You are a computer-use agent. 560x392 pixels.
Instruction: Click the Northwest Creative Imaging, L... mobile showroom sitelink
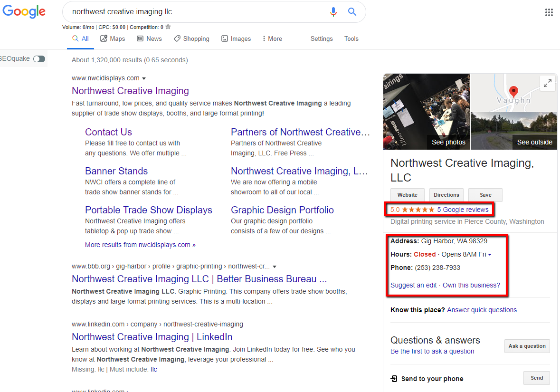pyautogui.click(x=299, y=171)
